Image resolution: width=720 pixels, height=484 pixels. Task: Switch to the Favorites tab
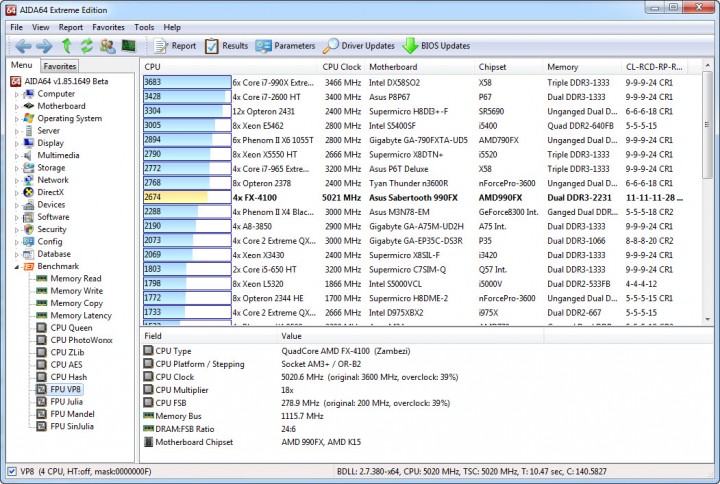60,66
